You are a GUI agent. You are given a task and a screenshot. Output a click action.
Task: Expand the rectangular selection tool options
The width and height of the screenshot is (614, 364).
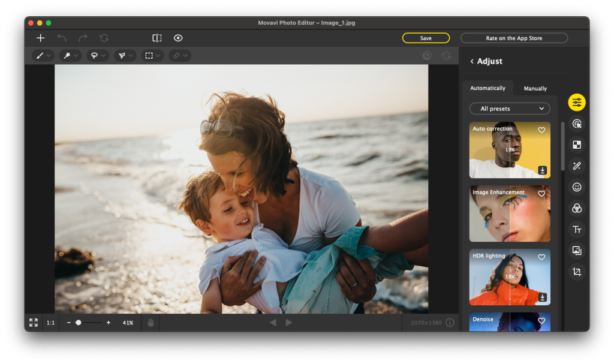(x=158, y=55)
